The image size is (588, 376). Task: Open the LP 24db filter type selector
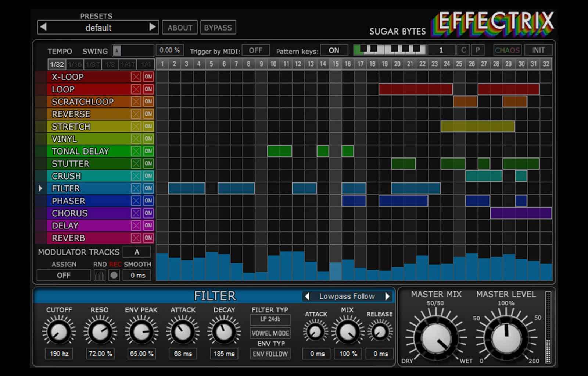coord(270,319)
